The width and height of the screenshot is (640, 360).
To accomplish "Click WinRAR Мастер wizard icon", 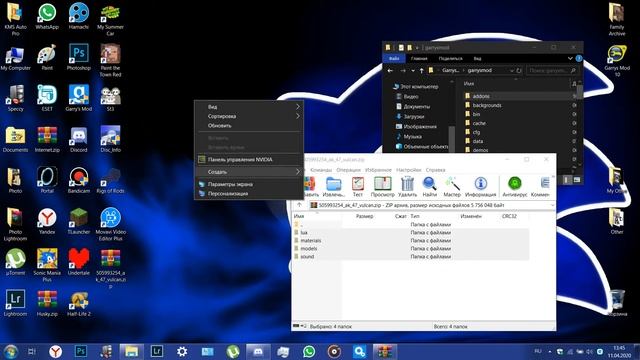I will pyautogui.click(x=452, y=187).
